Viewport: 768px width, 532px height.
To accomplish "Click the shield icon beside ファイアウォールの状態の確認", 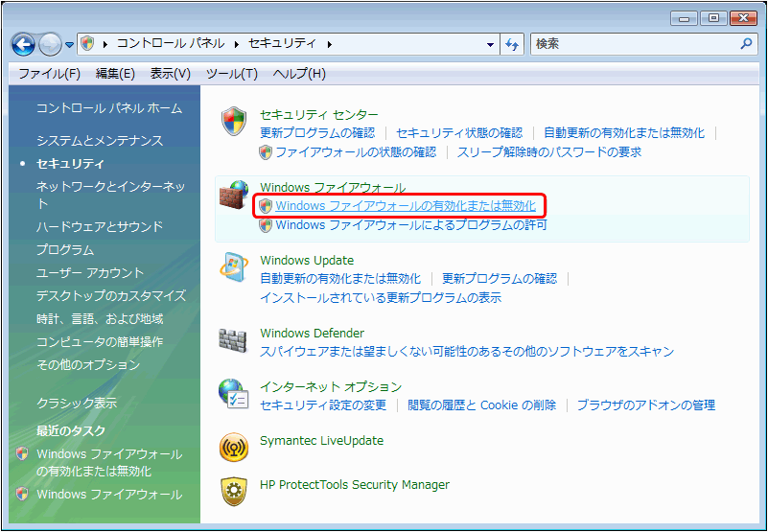I will (x=266, y=152).
